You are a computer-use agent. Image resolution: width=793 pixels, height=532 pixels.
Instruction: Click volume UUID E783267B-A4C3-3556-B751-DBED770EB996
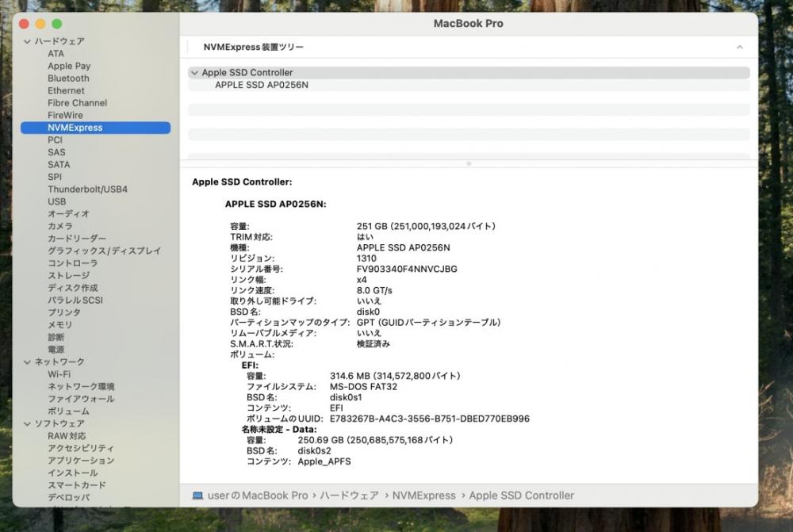click(x=429, y=419)
